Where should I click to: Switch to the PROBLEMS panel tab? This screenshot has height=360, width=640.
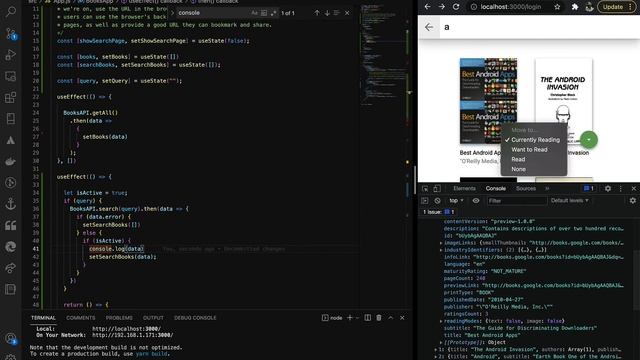(x=119, y=318)
